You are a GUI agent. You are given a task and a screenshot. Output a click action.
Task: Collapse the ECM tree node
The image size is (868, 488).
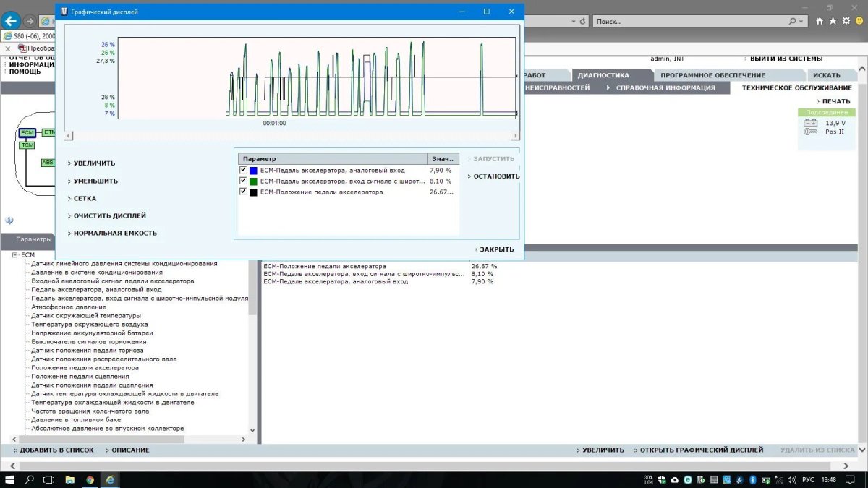(x=14, y=255)
